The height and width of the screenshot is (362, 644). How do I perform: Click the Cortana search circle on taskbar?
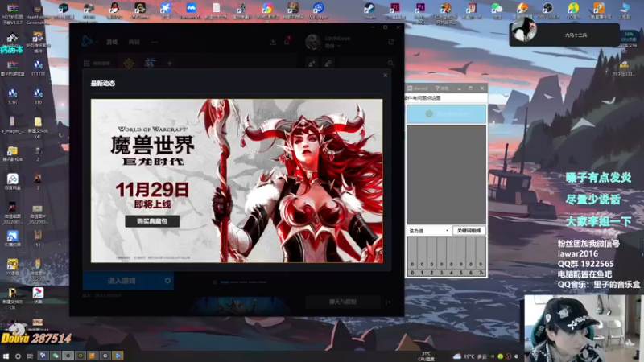pyautogui.click(x=18, y=356)
